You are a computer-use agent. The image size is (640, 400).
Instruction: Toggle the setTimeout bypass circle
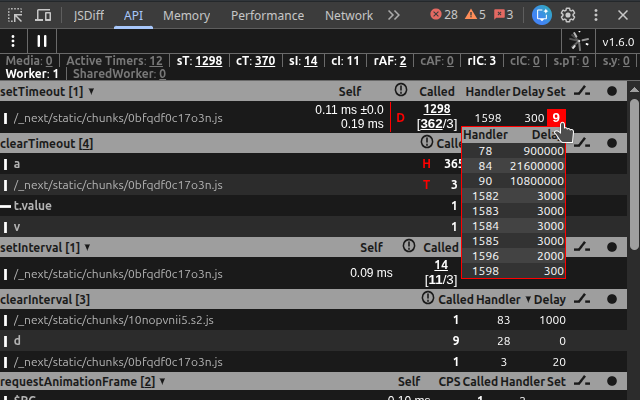(612, 91)
